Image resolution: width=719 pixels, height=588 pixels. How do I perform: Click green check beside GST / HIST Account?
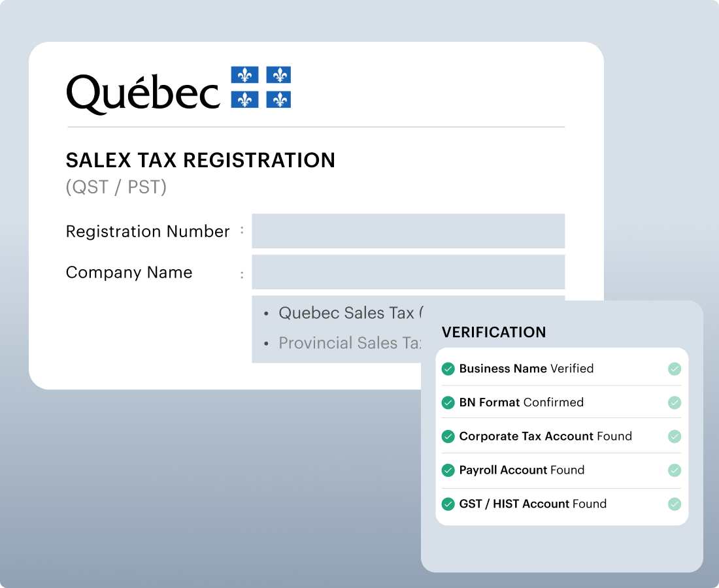[x=448, y=504]
